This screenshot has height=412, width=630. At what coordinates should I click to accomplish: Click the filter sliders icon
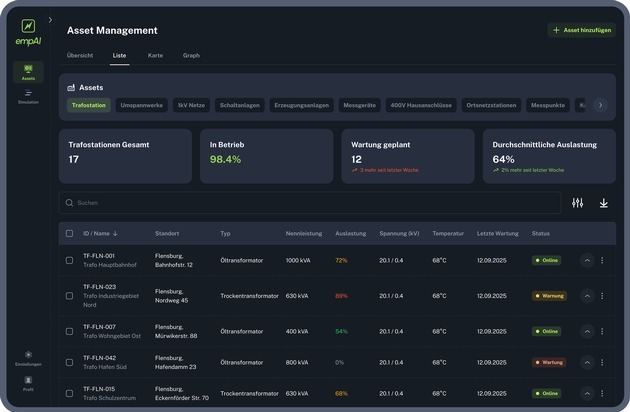coord(577,203)
